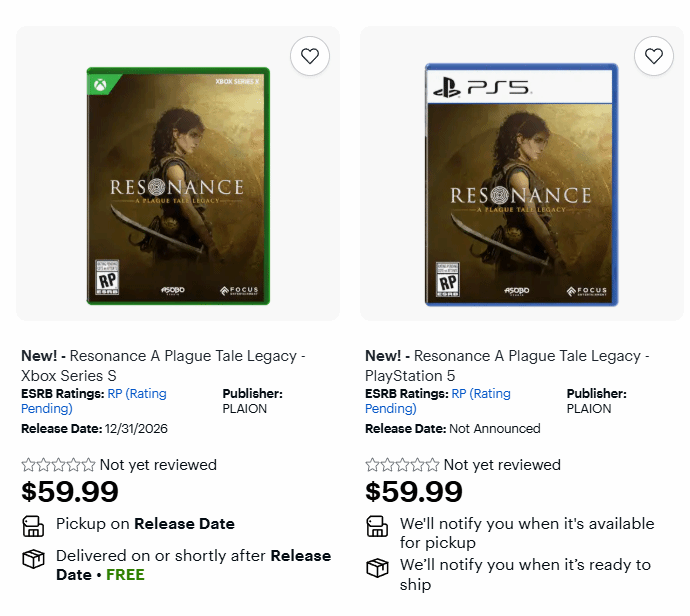Open Resonance A Plague Tale Legacy PlayStation 5 title

click(507, 365)
